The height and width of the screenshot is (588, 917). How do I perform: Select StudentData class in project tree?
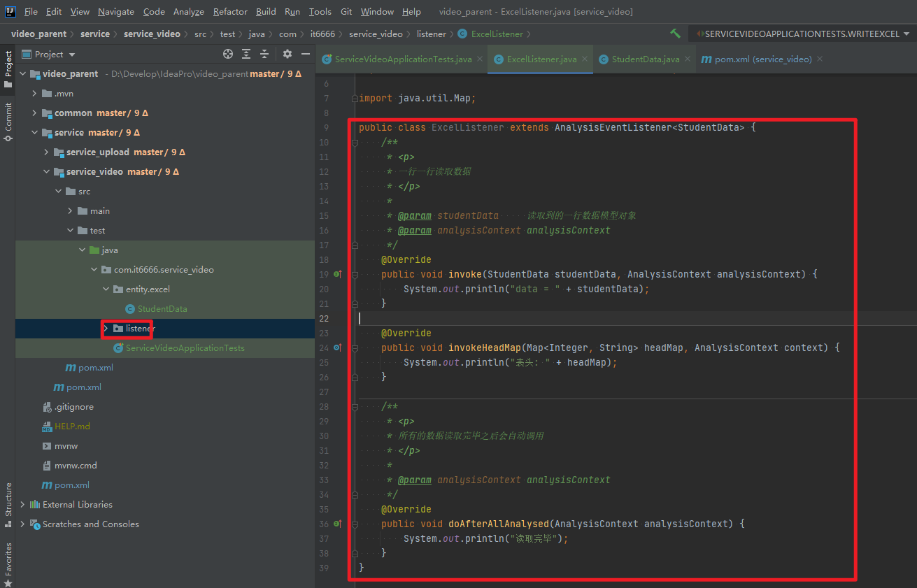click(162, 308)
